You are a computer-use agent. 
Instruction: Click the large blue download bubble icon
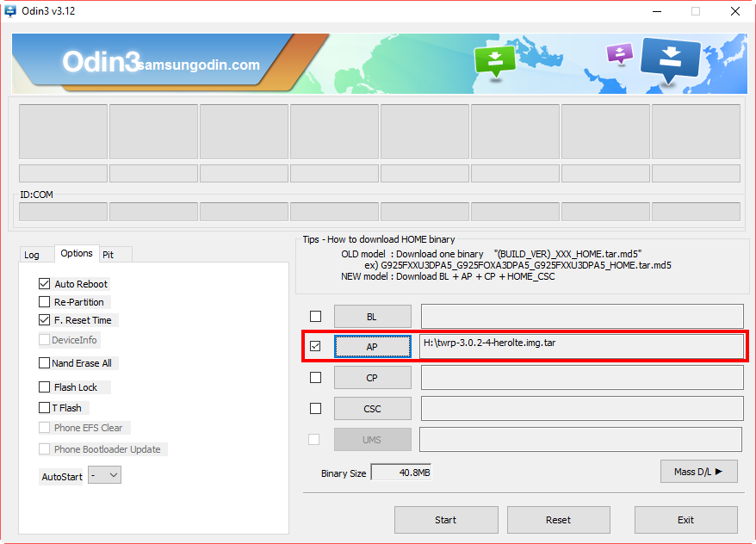tap(670, 60)
